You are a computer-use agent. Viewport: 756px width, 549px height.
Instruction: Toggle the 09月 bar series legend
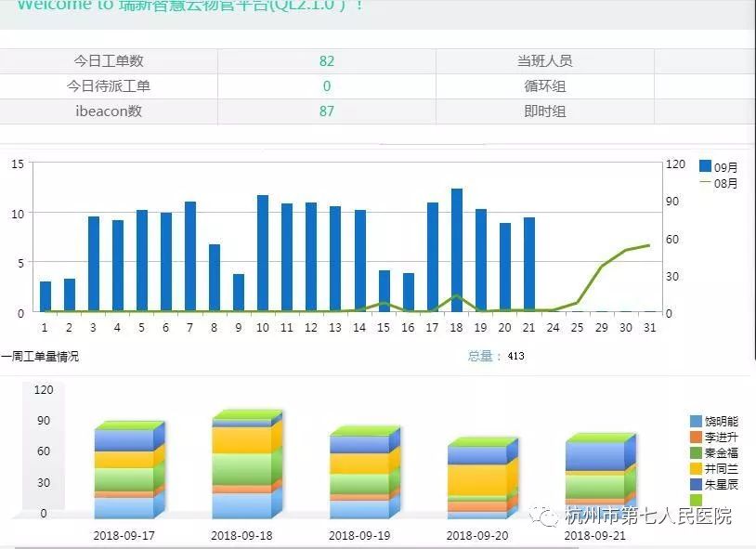[x=717, y=167]
